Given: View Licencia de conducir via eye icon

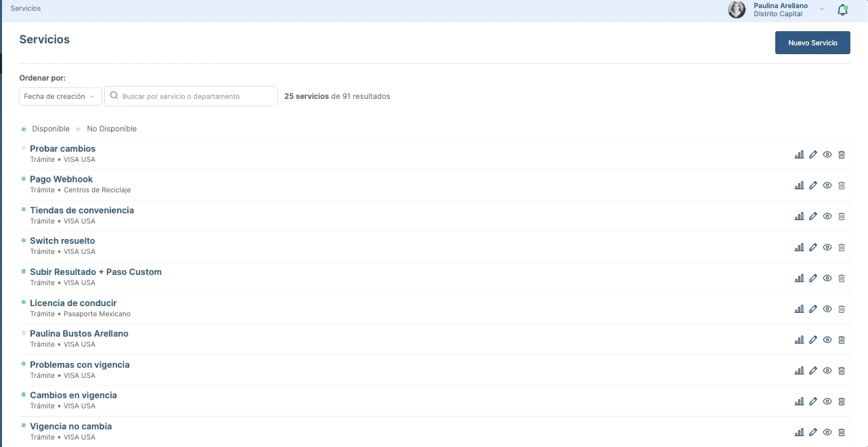Looking at the screenshot, I should click(827, 309).
